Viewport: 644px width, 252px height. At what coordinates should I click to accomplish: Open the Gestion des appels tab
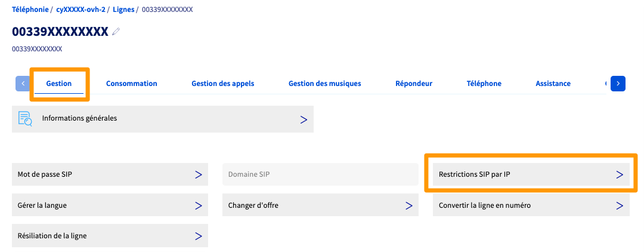(222, 84)
